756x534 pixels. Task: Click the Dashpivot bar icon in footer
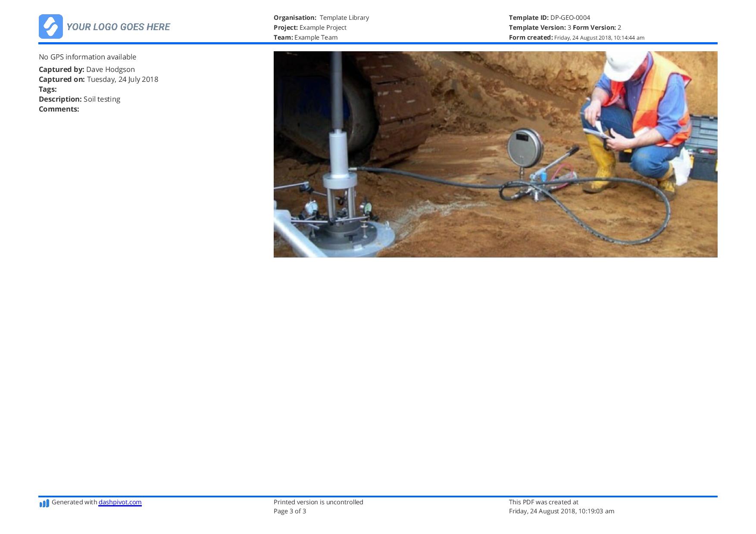[x=44, y=503]
